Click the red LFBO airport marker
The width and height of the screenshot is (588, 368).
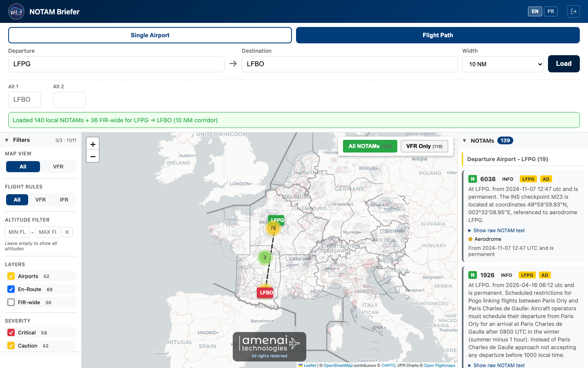(x=265, y=292)
